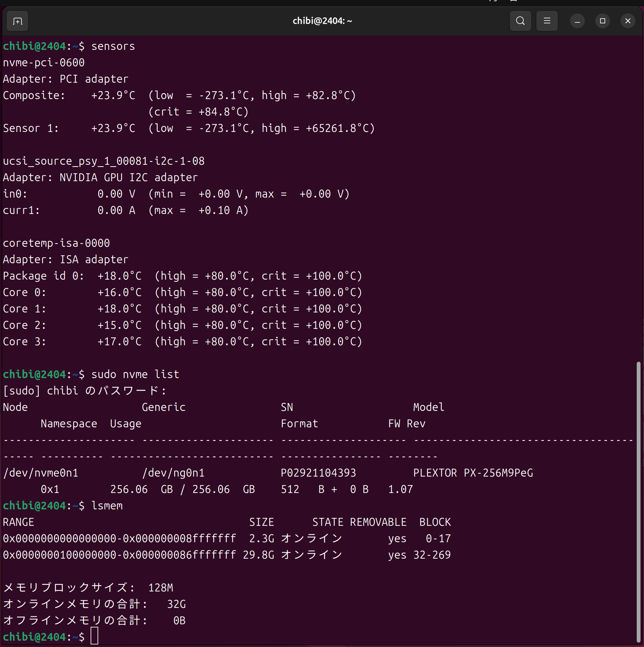Click the cursor block at the last prompt

pyautogui.click(x=94, y=636)
